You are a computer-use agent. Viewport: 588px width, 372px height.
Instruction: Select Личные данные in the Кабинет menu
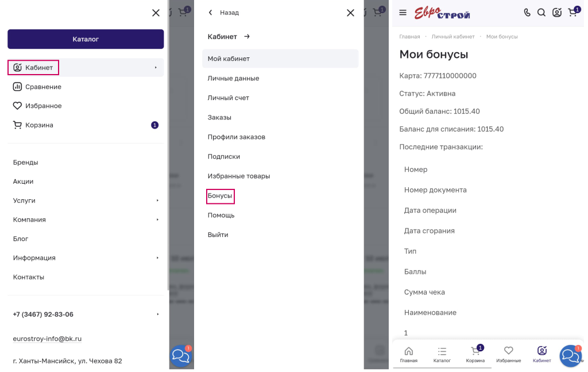233,78
